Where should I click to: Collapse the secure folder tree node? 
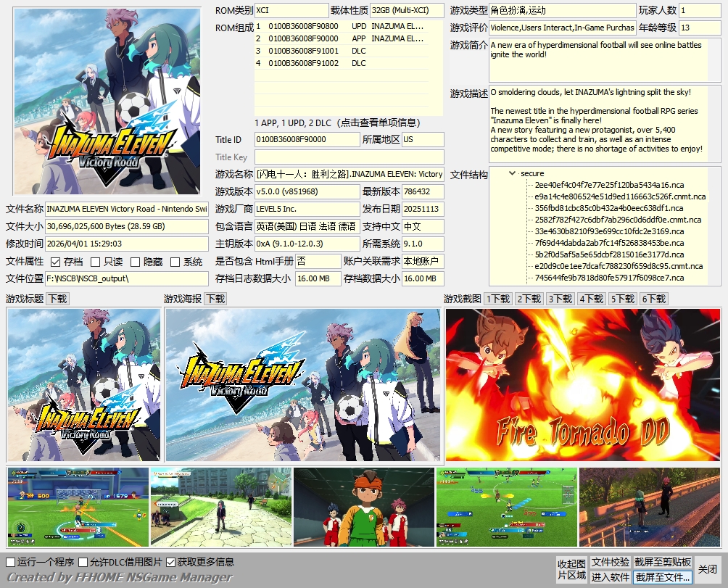(x=513, y=174)
